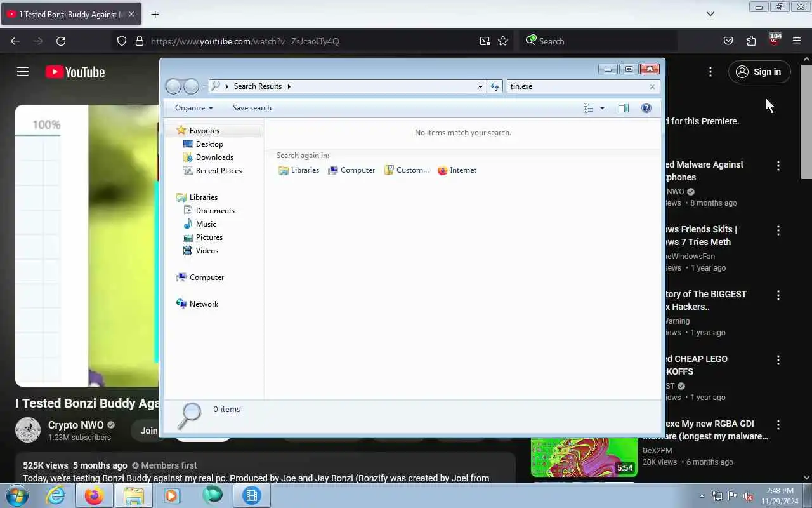This screenshot has width=812, height=508.
Task: Open Music library in navigation pane
Action: coord(206,224)
